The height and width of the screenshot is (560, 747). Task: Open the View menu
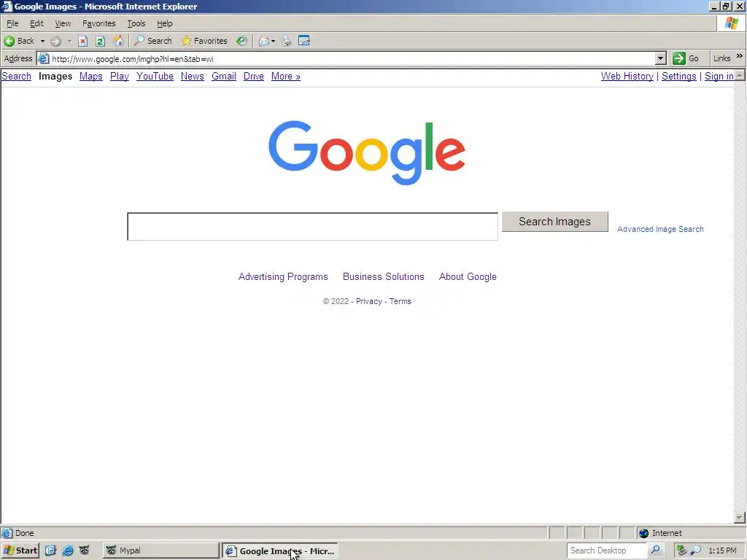pos(63,23)
